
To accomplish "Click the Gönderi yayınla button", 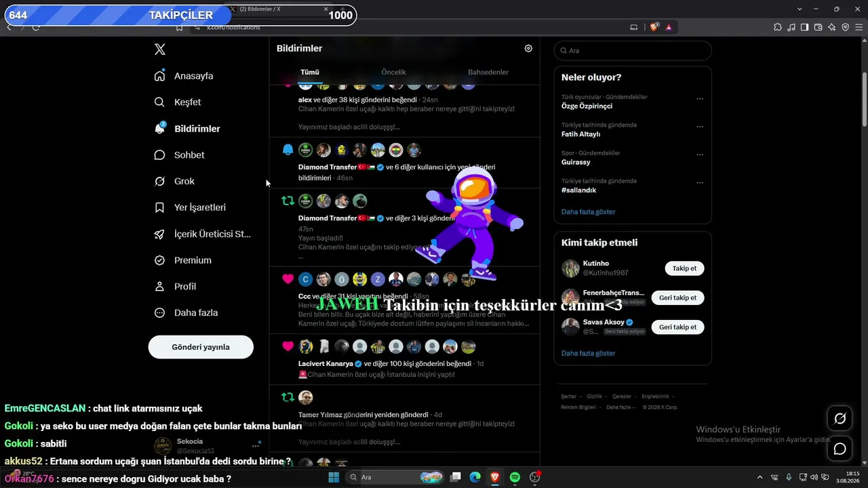I will [x=201, y=347].
